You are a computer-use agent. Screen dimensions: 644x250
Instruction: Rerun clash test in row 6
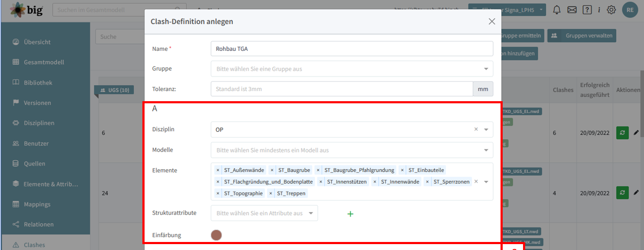[622, 133]
